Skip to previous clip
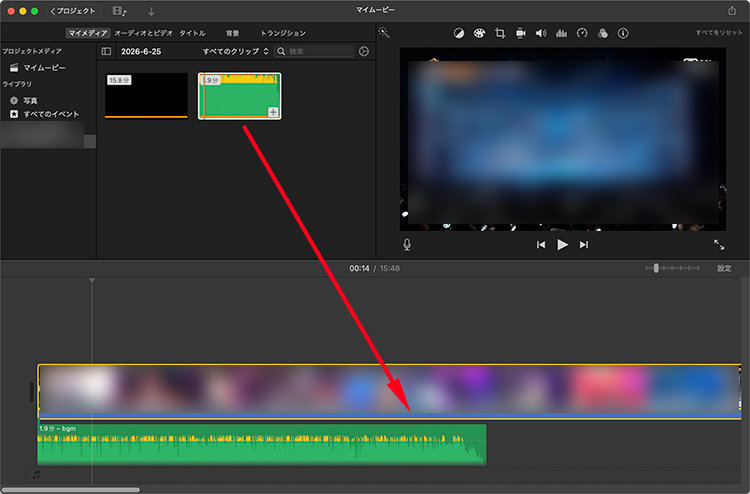 (541, 245)
